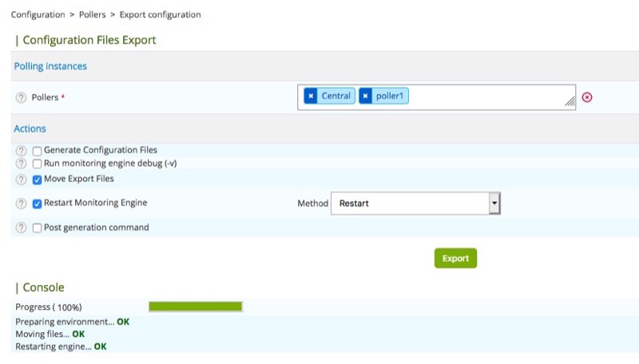Click the green progress bar
The image size is (639, 364).
tap(195, 307)
